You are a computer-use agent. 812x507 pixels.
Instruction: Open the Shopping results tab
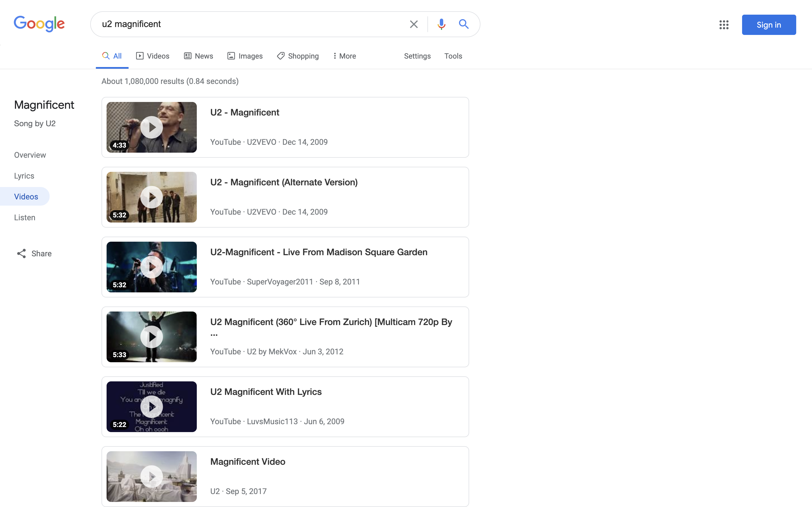pos(298,56)
